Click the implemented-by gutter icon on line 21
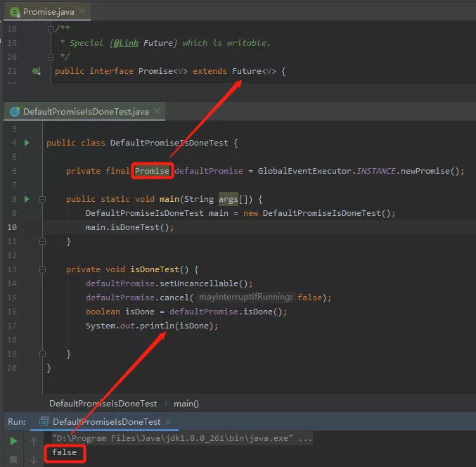The width and height of the screenshot is (476, 467). [37, 71]
